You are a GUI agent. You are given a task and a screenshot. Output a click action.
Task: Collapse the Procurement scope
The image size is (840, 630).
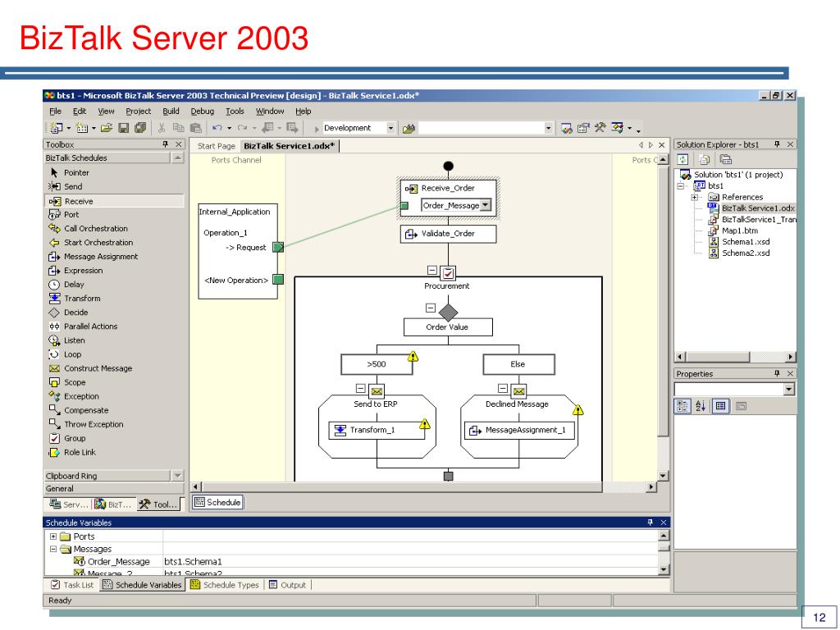click(431, 270)
